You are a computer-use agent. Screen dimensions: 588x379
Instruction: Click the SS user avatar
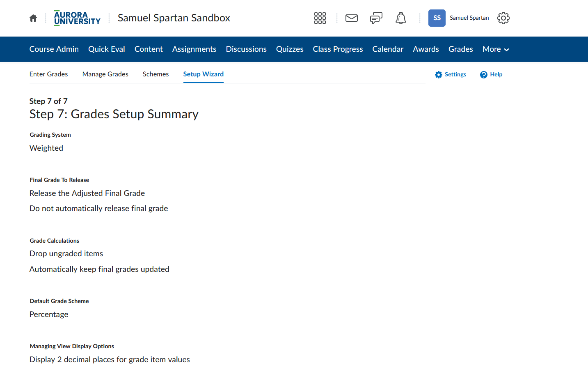[x=437, y=18]
